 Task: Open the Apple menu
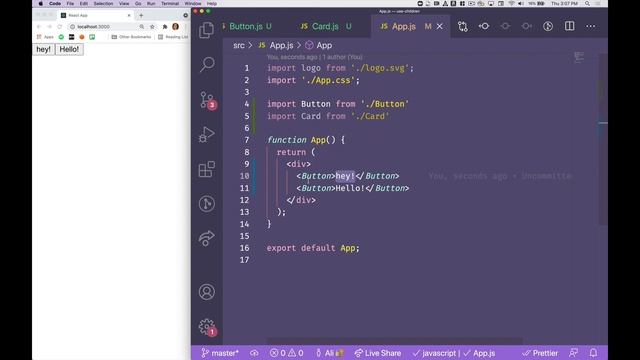tap(40, 3)
